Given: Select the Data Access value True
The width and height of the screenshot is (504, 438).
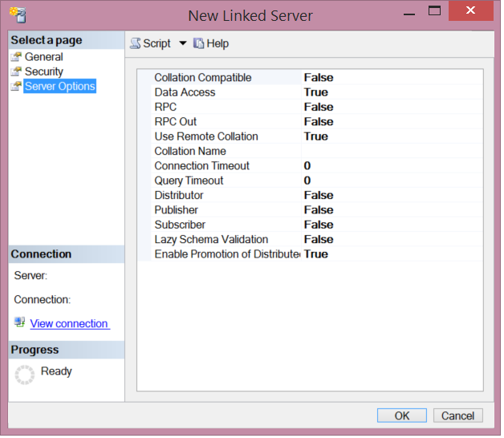Looking at the screenshot, I should click(316, 92).
